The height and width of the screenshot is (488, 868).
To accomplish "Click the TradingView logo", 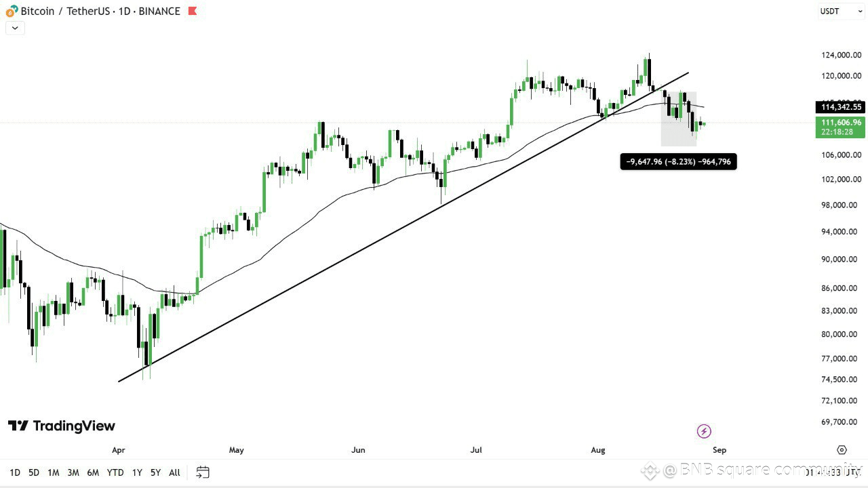I will click(62, 426).
